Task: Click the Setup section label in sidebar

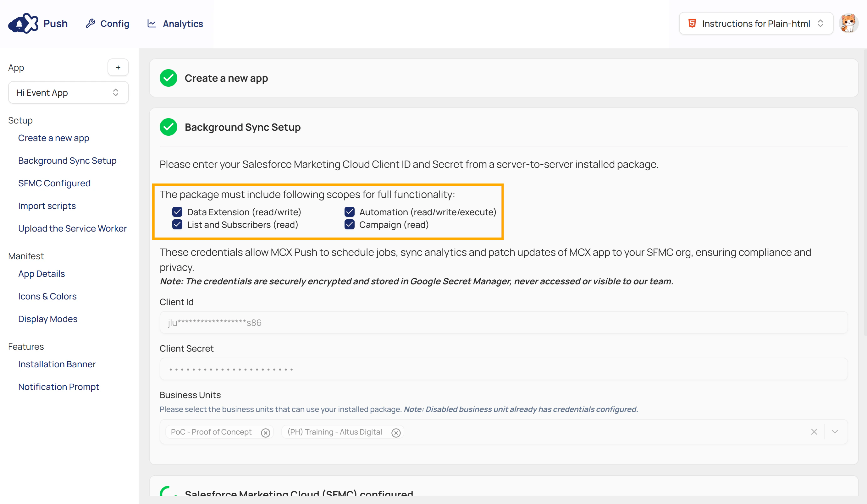Action: 20,120
